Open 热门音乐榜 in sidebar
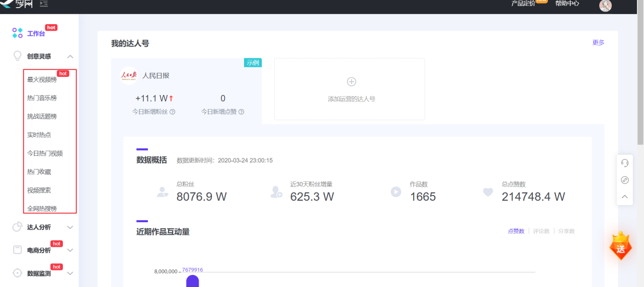 pos(42,98)
